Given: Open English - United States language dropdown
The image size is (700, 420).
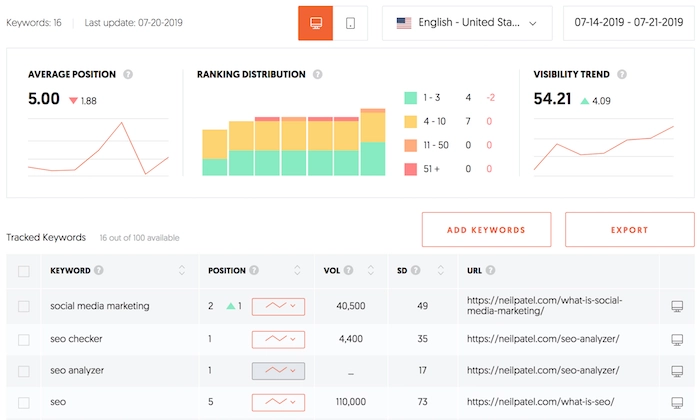Looking at the screenshot, I should 467,23.
